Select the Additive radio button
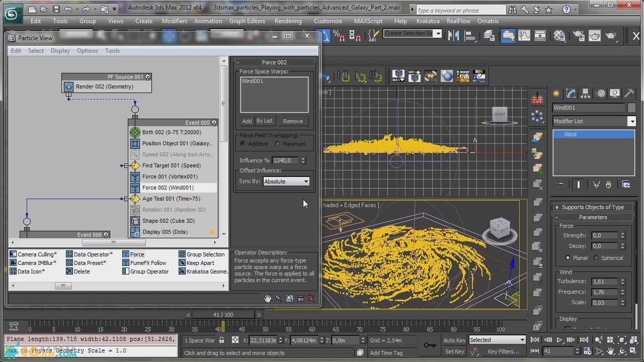This screenshot has width=644, height=362. click(243, 144)
